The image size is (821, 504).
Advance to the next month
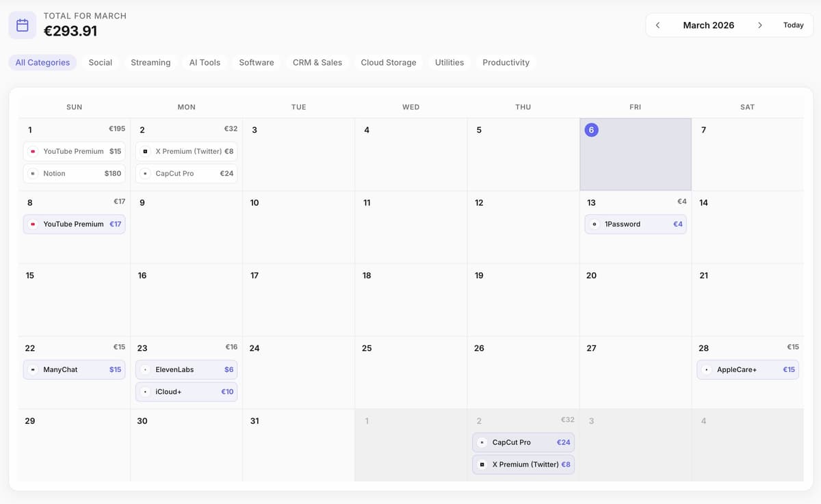click(x=759, y=25)
